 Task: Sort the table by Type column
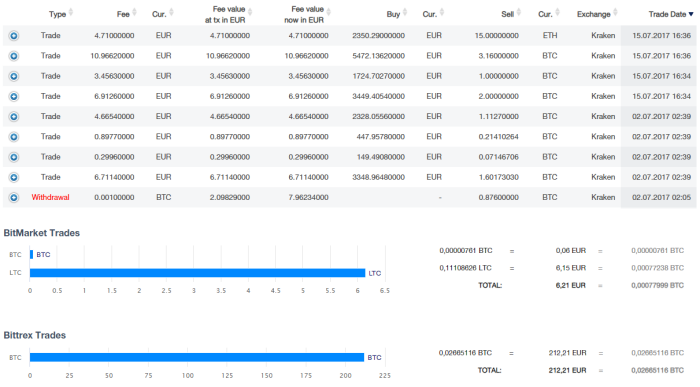click(61, 14)
